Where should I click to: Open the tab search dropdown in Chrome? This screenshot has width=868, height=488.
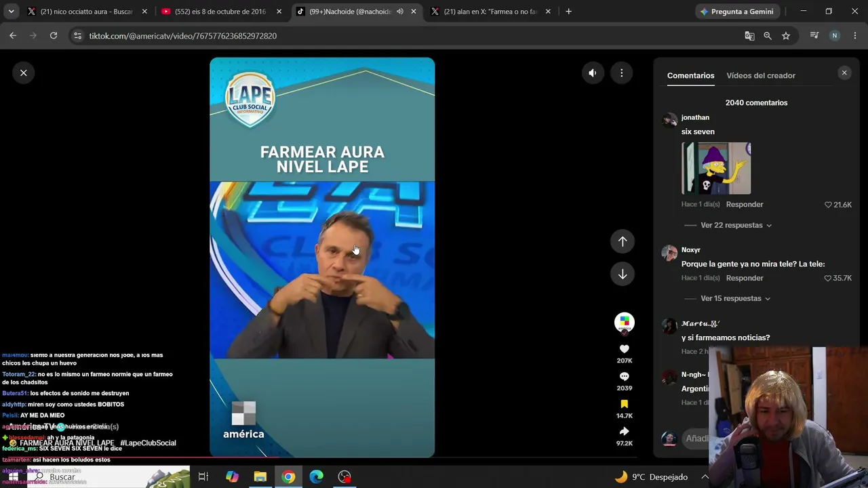coord(11,12)
